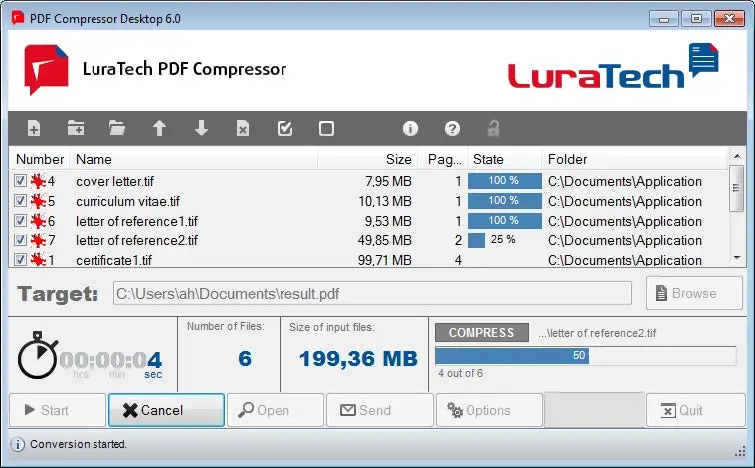This screenshot has width=755, height=468.
Task: Move selected file down with arrow icon
Action: click(201, 129)
